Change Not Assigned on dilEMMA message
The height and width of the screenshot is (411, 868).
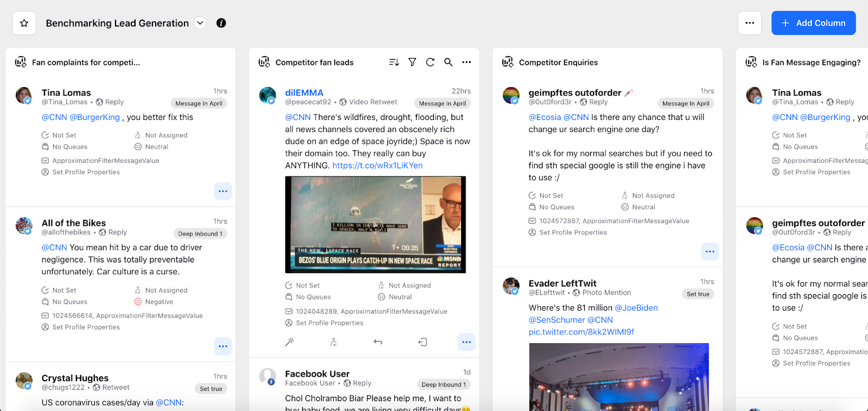(x=405, y=286)
